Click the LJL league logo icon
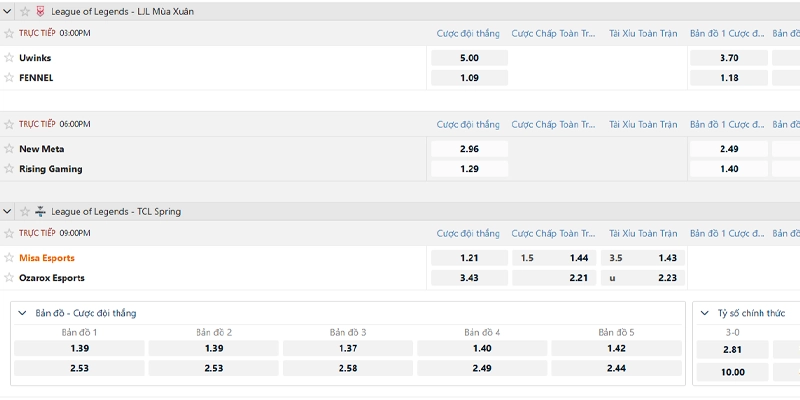 pos(40,11)
